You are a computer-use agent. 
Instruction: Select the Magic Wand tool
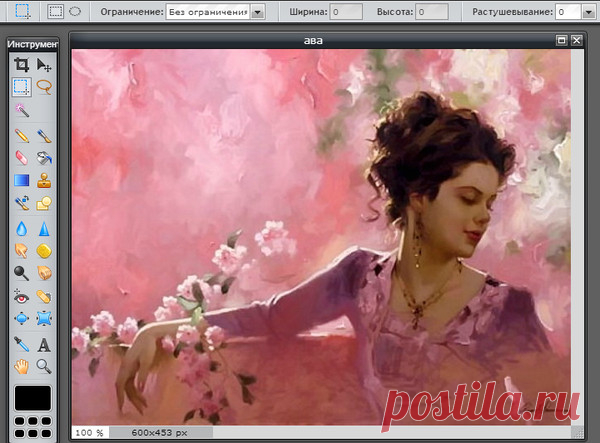pos(21,110)
